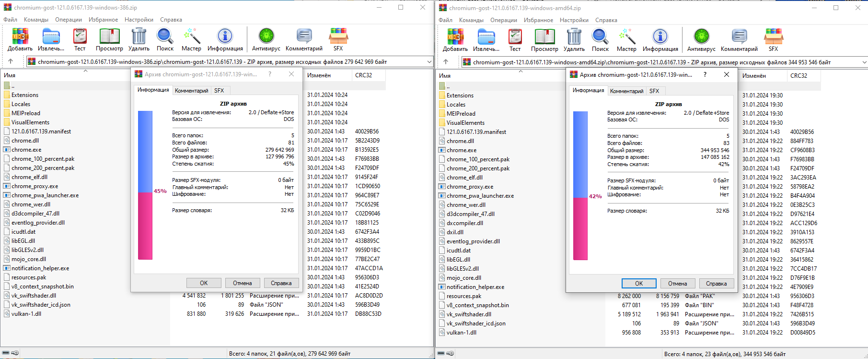The height and width of the screenshot is (359, 868).
Task: Select notification_helper.exe in the 386 window
Action: (x=40, y=268)
